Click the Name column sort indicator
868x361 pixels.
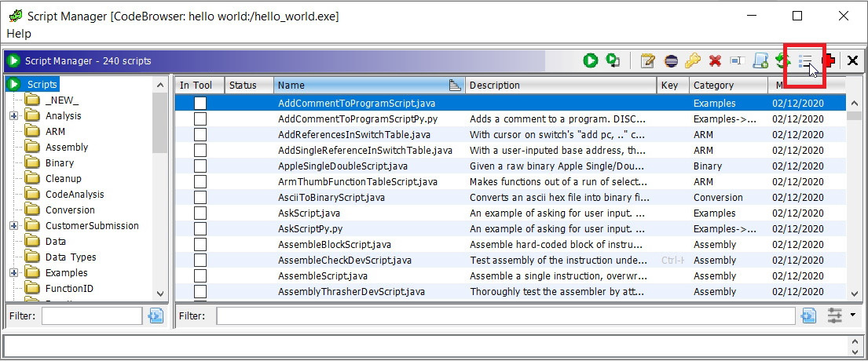pos(455,85)
